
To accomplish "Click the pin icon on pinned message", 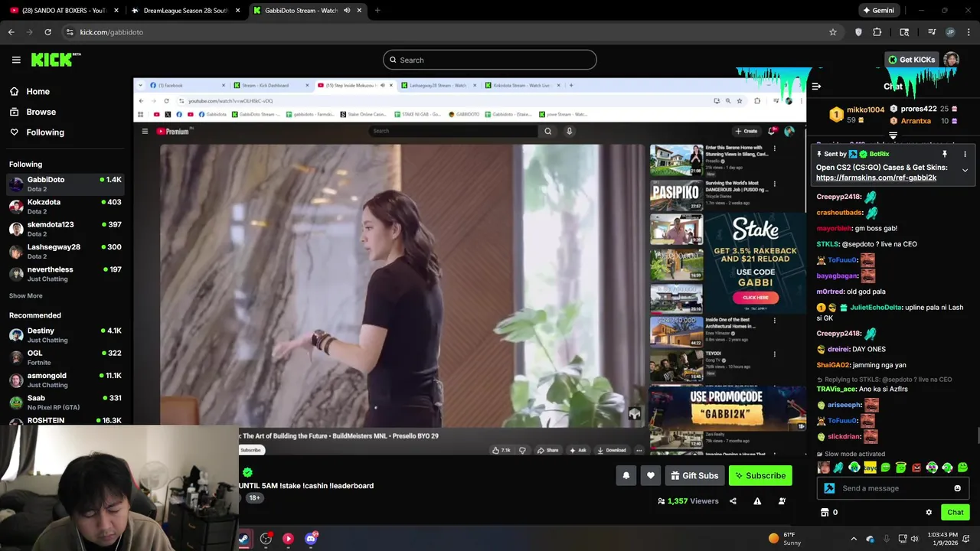I will pyautogui.click(x=945, y=154).
